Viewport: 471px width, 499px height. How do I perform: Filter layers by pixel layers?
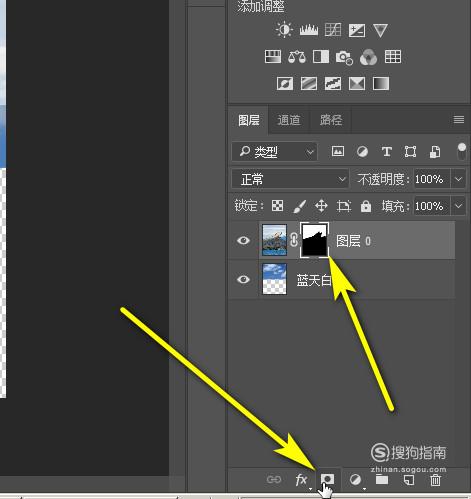coord(338,152)
